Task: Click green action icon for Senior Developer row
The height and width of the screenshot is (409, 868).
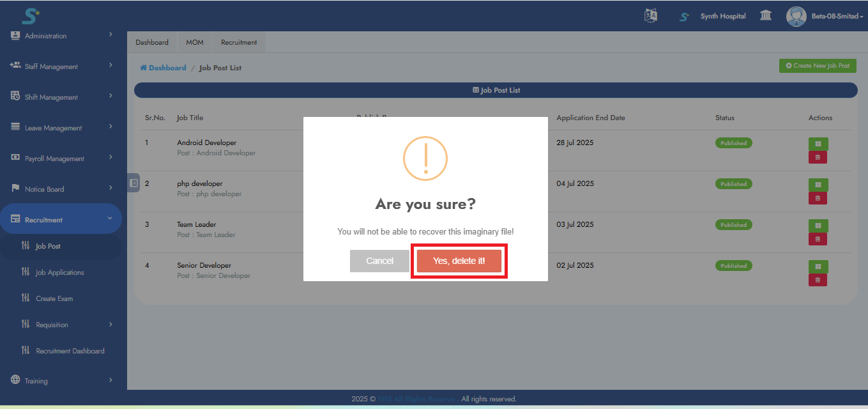Action: (x=818, y=266)
